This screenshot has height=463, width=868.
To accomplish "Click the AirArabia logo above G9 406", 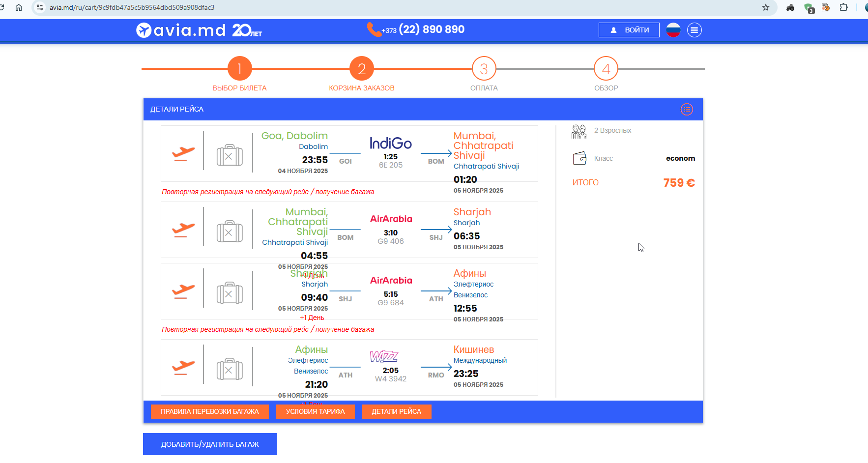I will tap(391, 219).
